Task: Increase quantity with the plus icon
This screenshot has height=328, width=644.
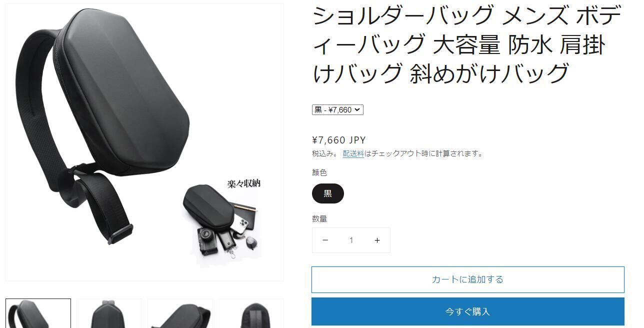Action: point(377,240)
